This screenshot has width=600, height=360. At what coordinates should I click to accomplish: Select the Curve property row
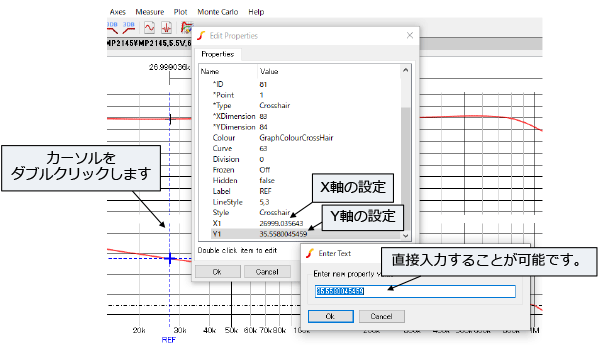coord(305,148)
